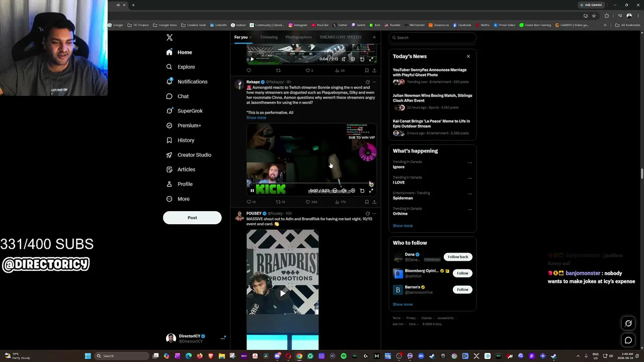This screenshot has height=362, width=644.
Task: Pause the Asmongold Kick video
Action: (252, 191)
